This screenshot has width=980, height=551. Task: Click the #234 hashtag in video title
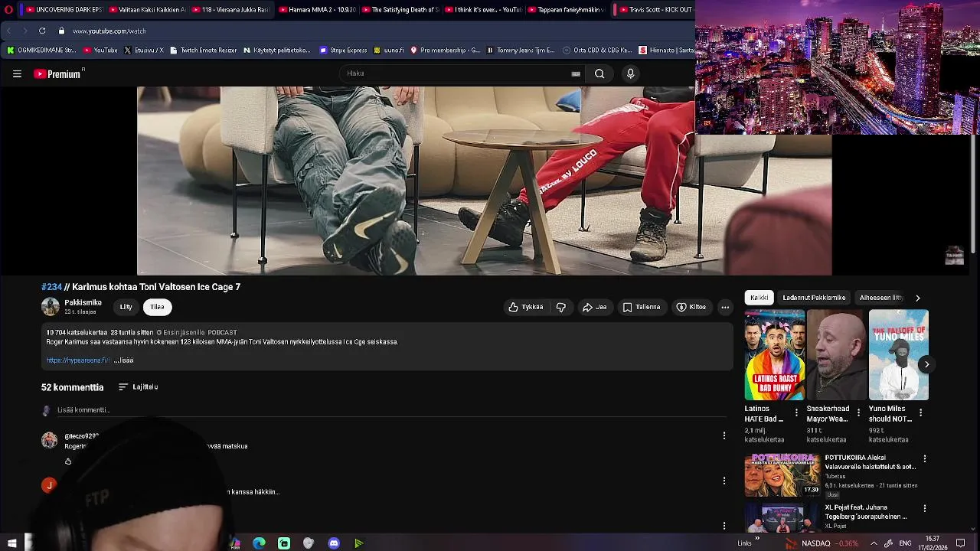(51, 287)
